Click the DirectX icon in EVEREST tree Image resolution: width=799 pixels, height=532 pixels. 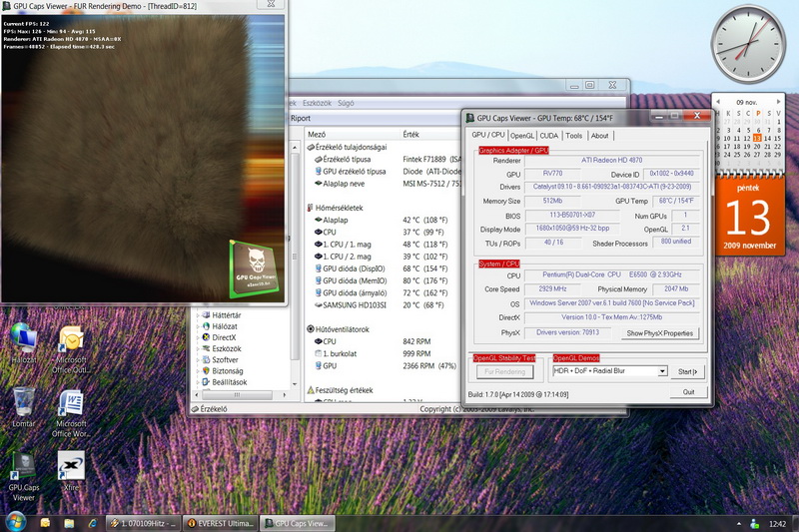206,337
